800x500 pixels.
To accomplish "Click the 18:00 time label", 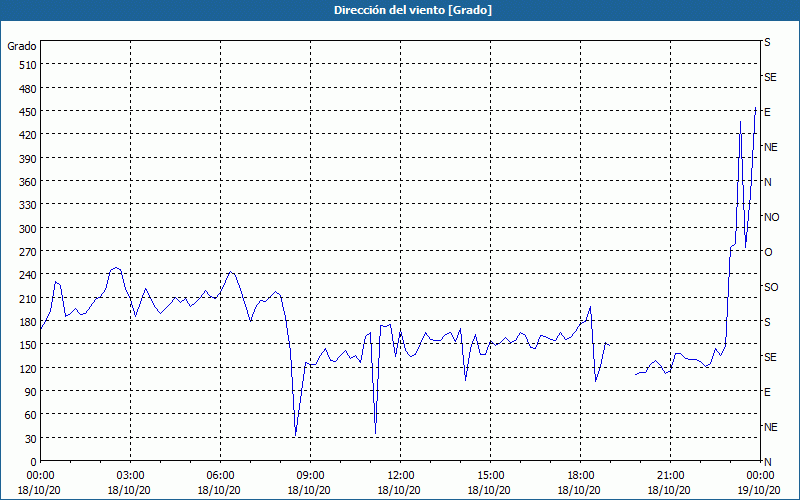I will pos(580,476).
